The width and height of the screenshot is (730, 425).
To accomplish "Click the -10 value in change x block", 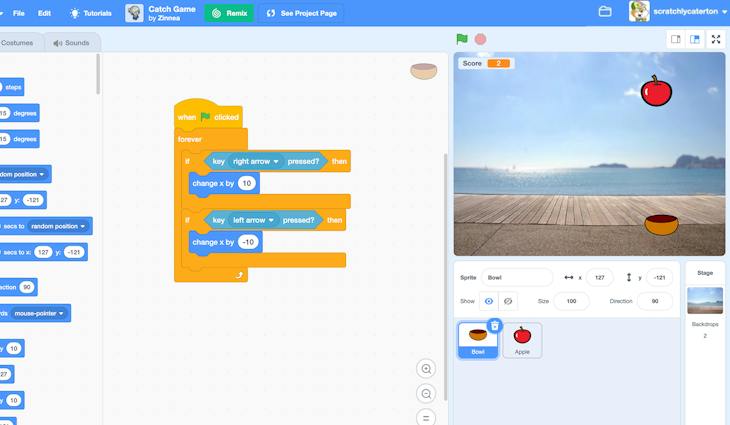I will 248,242.
